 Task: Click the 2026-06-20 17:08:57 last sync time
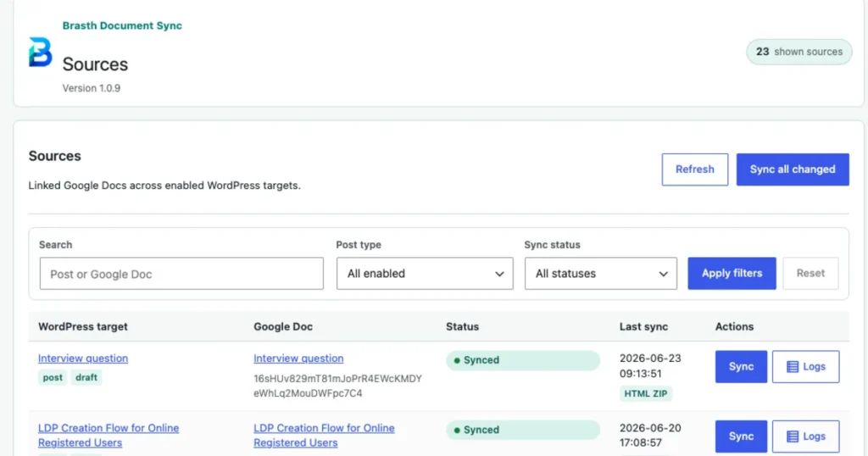pos(650,436)
